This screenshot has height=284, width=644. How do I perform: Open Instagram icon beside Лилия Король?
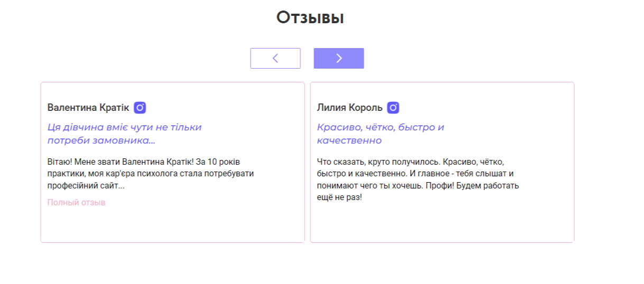point(393,108)
